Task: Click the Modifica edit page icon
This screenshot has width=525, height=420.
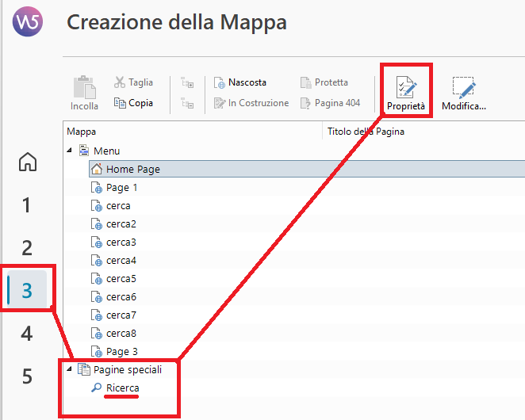Action: pyautogui.click(x=463, y=92)
